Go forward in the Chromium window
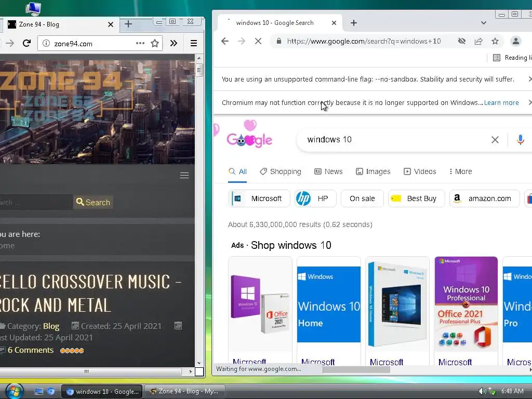 tap(242, 41)
